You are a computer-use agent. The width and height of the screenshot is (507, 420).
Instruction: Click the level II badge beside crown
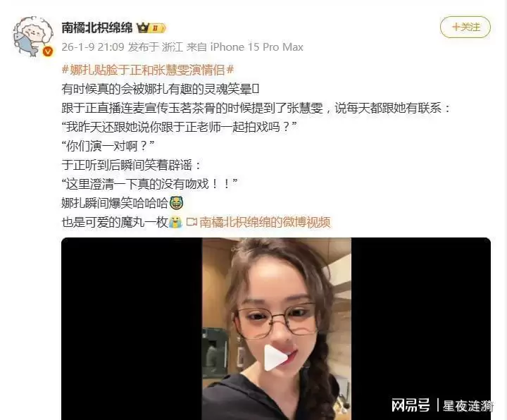(157, 28)
